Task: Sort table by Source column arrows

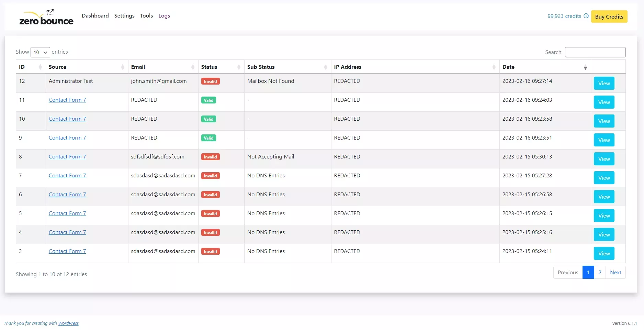Action: [123, 67]
